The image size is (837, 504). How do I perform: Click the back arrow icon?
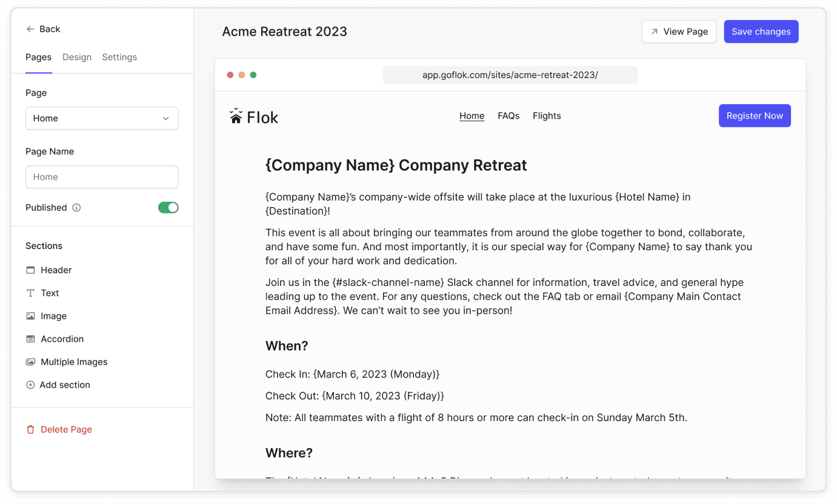(30, 29)
